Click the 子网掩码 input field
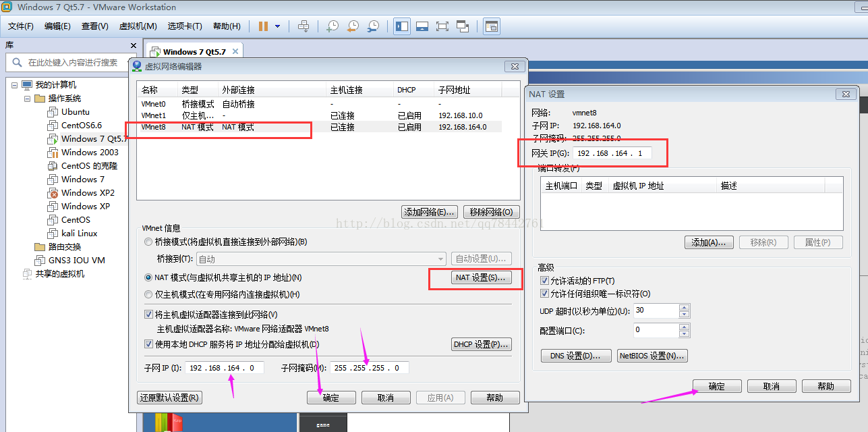868x432 pixels. pyautogui.click(x=370, y=368)
